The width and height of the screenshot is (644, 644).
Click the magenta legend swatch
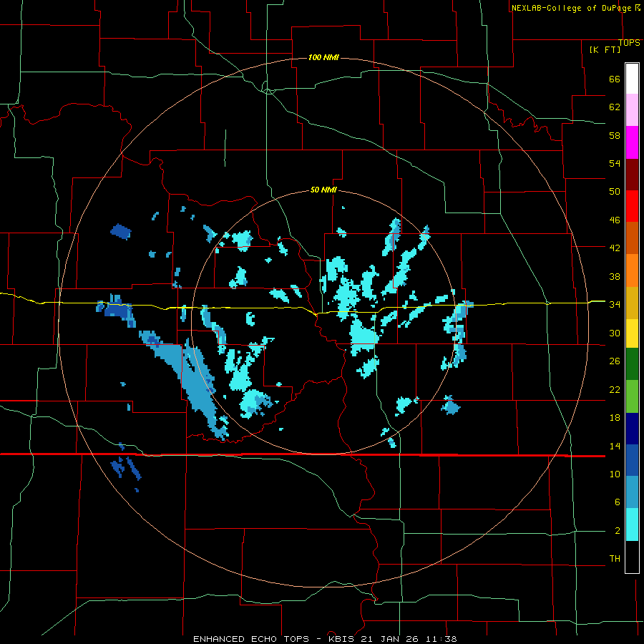pyautogui.click(x=632, y=142)
